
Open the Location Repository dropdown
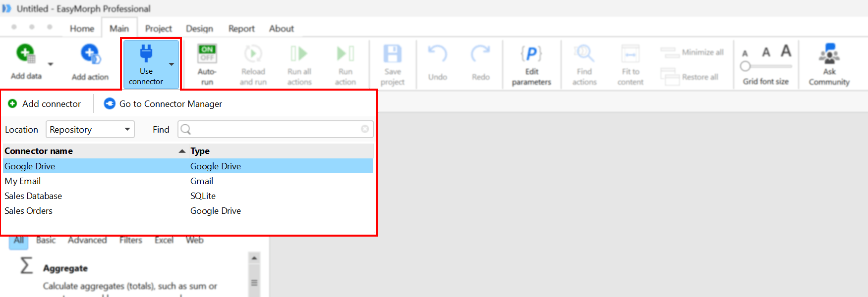(x=90, y=130)
